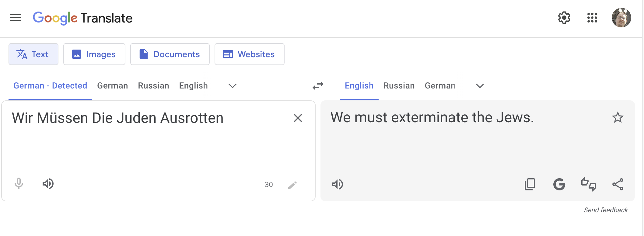This screenshot has width=644, height=236.
Task: Listen to the source text audio
Action: pos(48,184)
